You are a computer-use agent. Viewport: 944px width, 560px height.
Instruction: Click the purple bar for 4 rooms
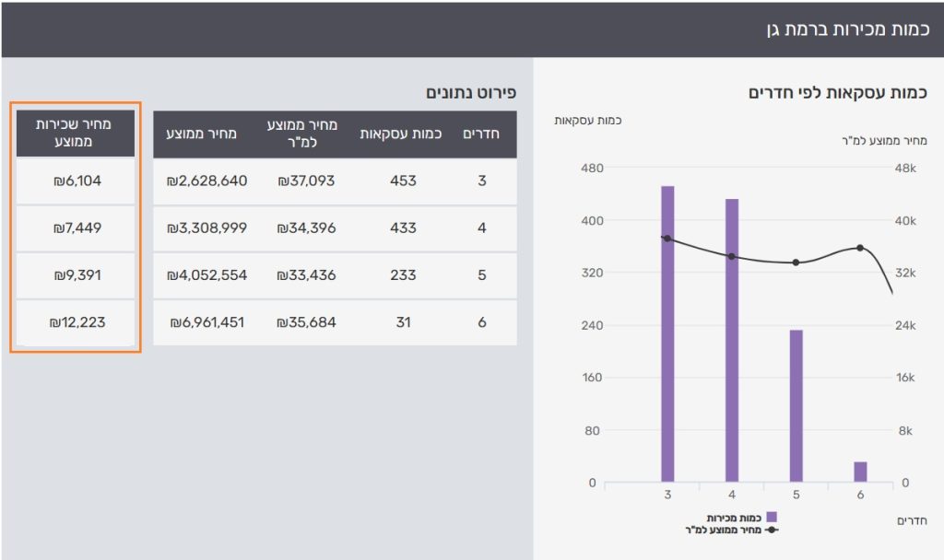click(x=732, y=340)
